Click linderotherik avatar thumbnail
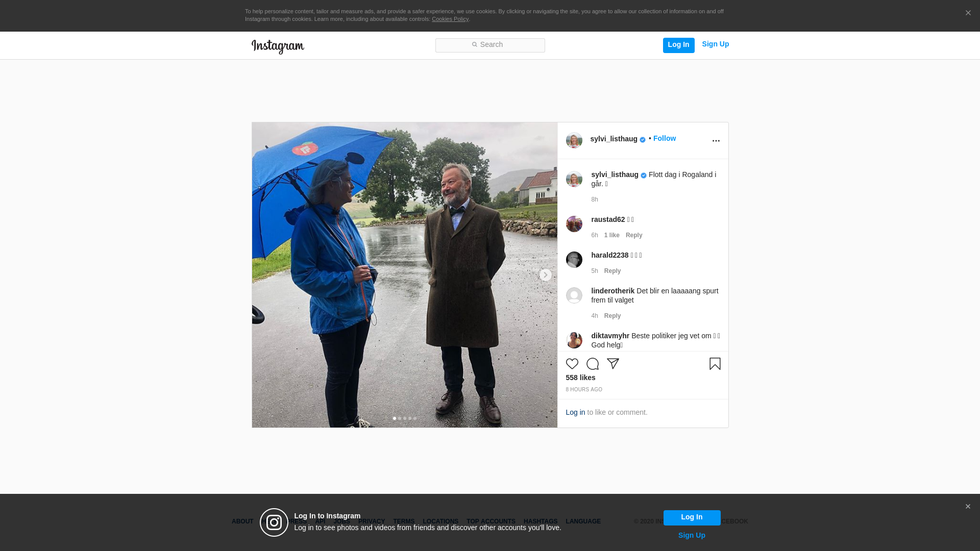 coord(574,295)
